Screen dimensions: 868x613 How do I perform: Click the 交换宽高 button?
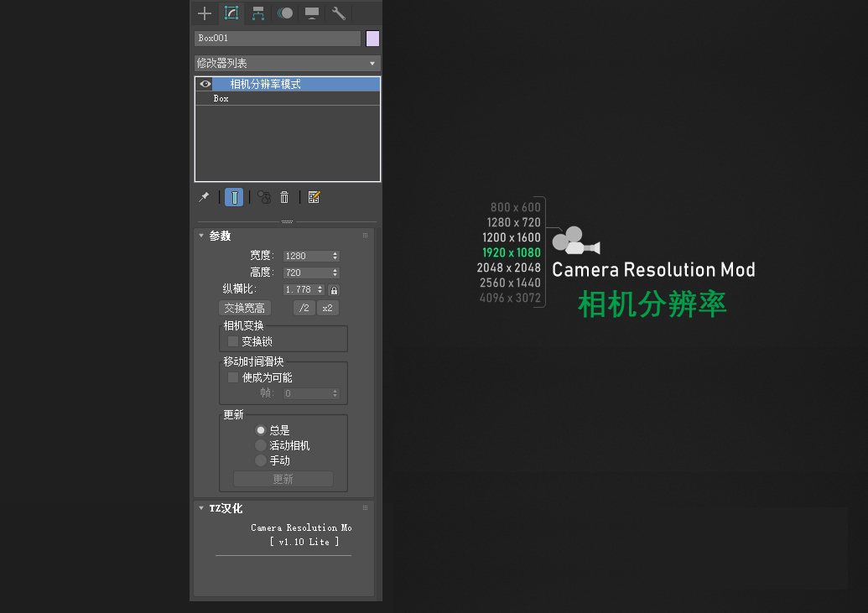[244, 308]
